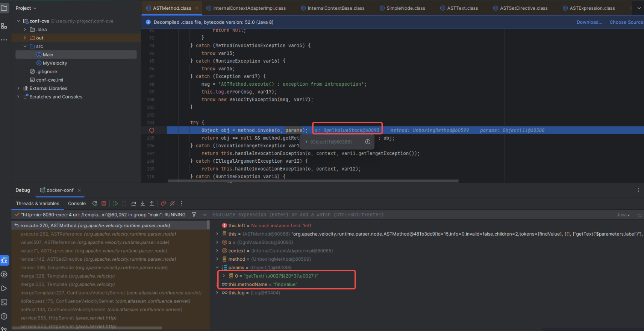Select the Threads & Variables tab
Image resolution: width=644 pixels, height=331 pixels.
(38, 203)
